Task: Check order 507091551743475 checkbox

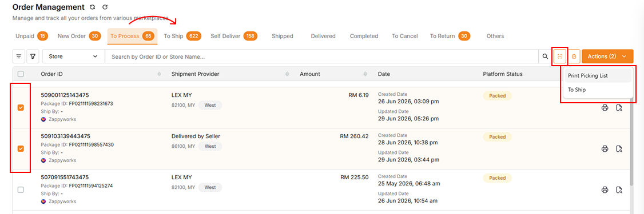Action: pos(21,189)
